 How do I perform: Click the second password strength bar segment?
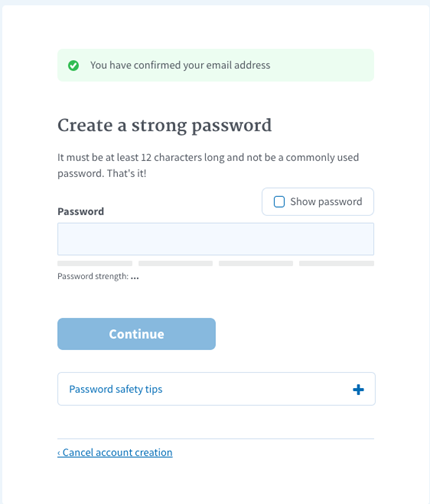click(x=175, y=263)
